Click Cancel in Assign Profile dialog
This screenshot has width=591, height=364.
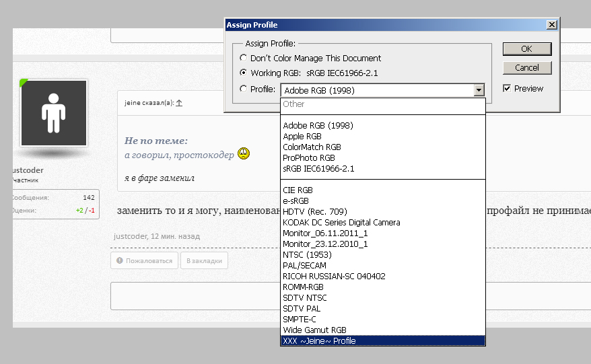pos(527,68)
